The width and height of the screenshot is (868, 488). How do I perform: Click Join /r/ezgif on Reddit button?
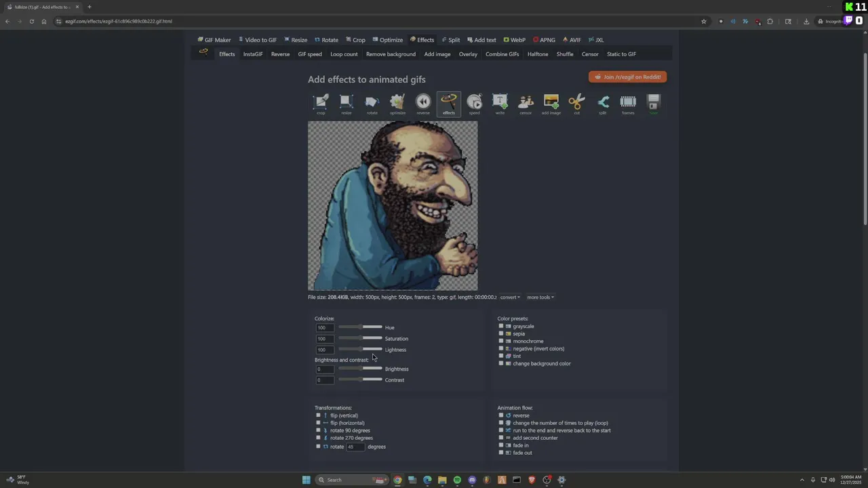tap(627, 77)
